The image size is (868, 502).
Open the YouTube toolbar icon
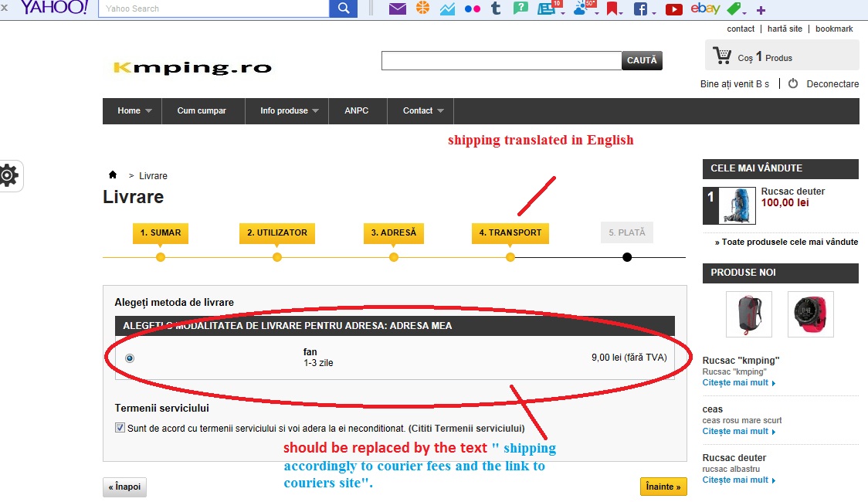coord(673,9)
